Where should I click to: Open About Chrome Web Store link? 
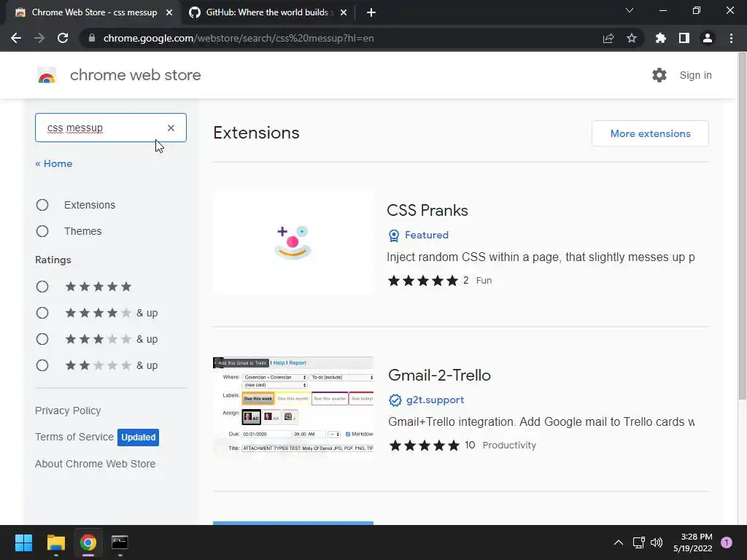96,464
